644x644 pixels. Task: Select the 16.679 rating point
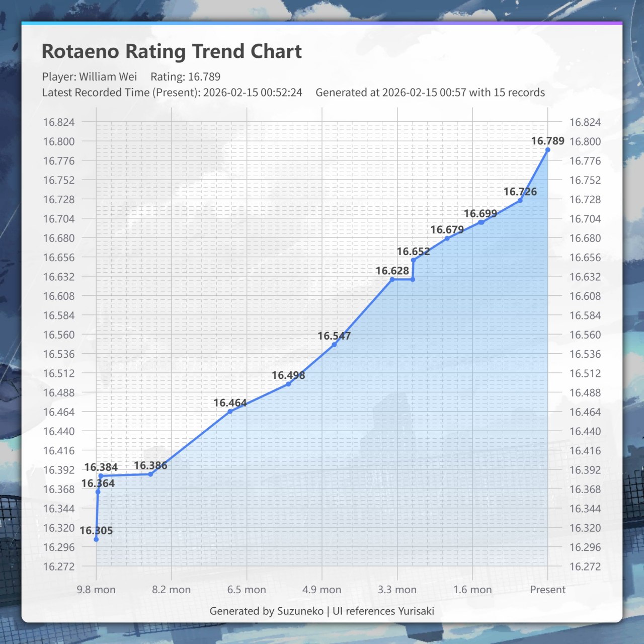[447, 238]
